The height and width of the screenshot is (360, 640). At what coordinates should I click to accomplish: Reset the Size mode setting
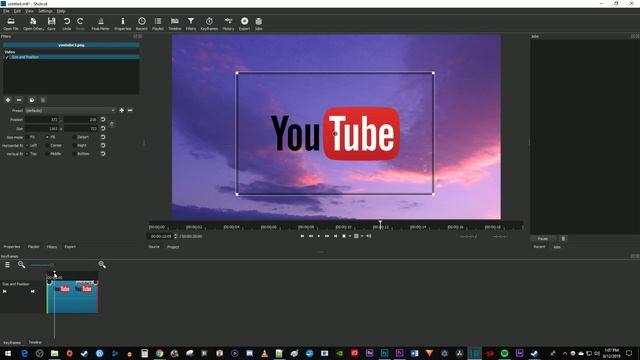pos(103,137)
